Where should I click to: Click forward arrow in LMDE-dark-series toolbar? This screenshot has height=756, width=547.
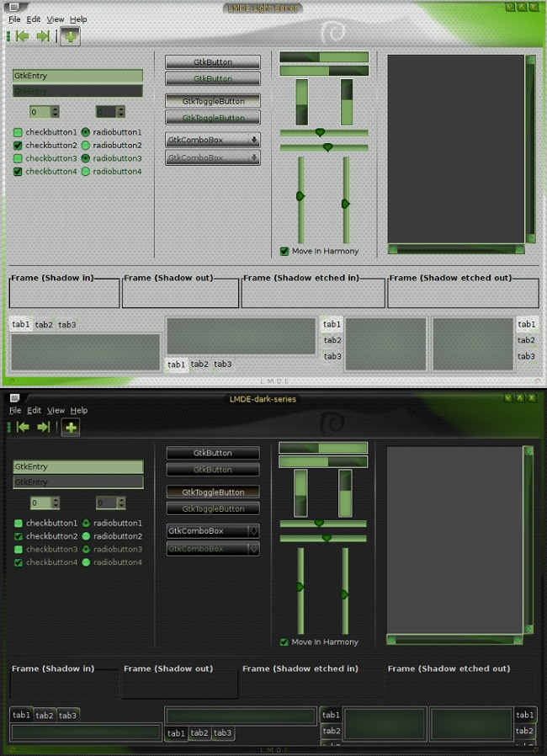[44, 427]
